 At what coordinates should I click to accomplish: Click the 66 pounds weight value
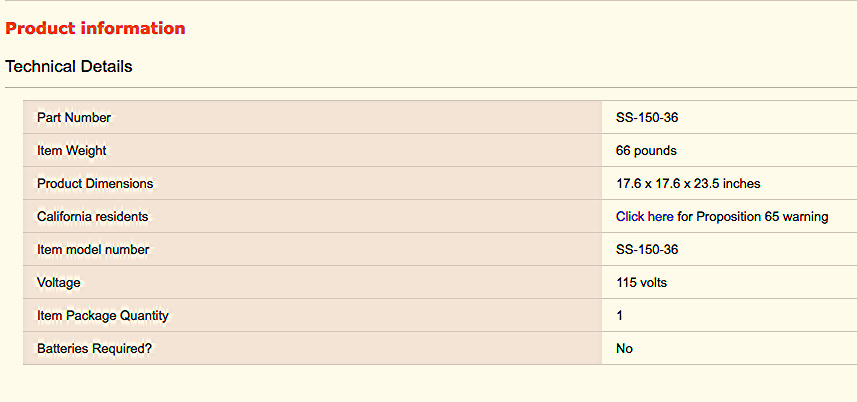(x=646, y=150)
